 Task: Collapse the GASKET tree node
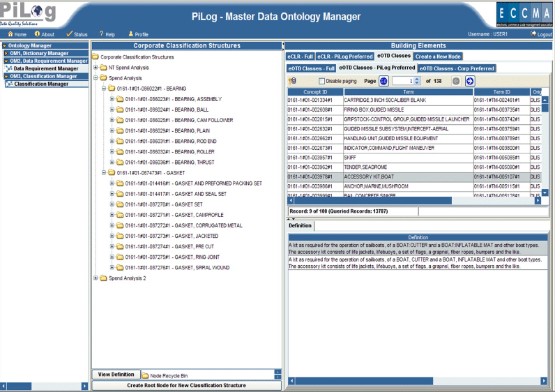(x=104, y=173)
